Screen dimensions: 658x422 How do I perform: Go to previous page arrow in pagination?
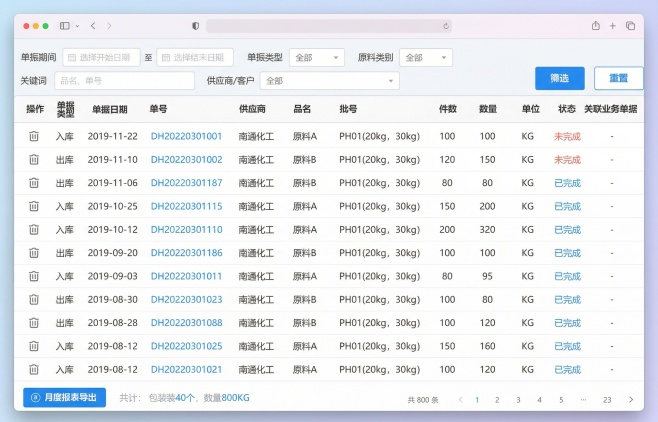click(x=461, y=400)
